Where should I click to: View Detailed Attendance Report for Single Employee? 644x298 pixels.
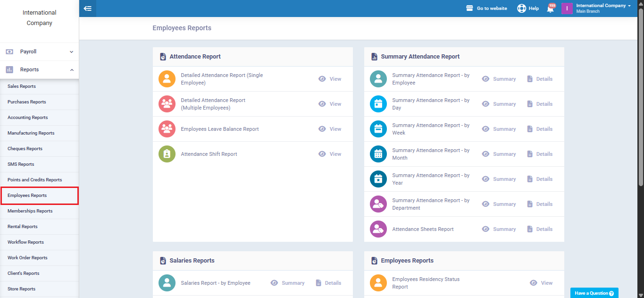(330, 79)
